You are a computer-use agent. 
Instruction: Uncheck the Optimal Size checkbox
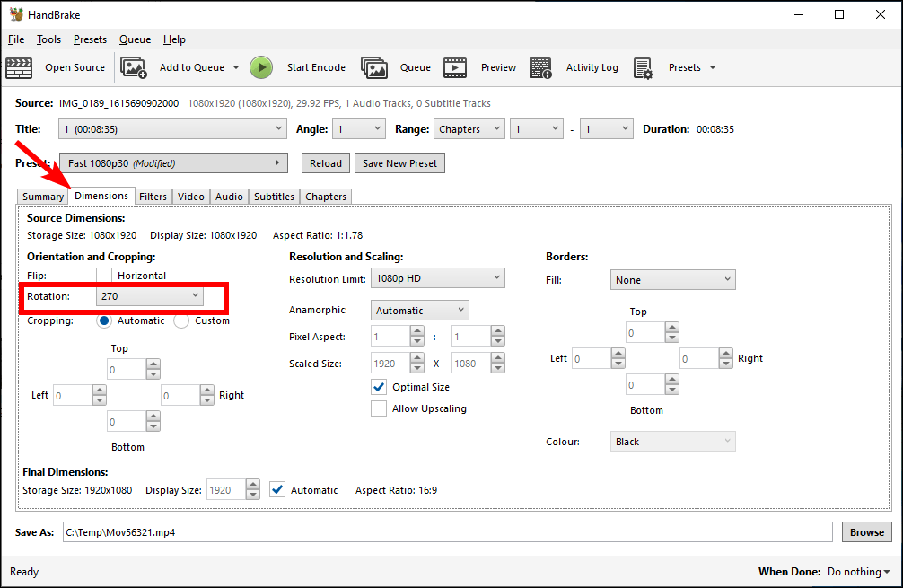(x=379, y=387)
